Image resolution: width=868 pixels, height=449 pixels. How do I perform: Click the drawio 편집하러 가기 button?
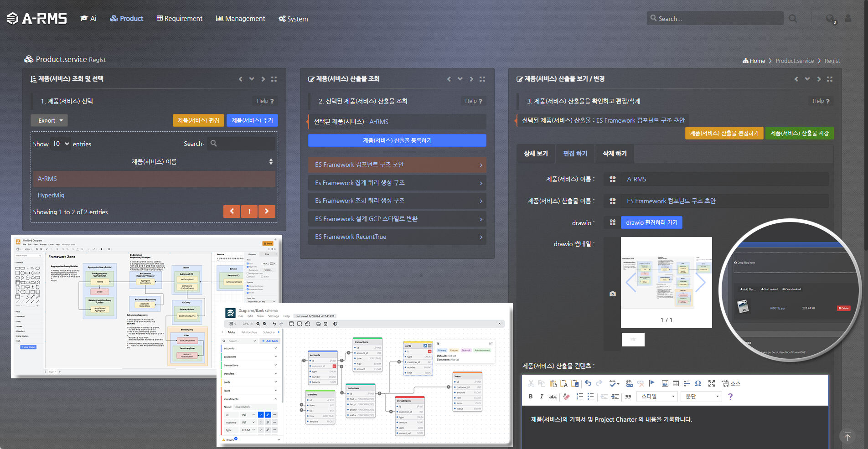click(x=651, y=222)
